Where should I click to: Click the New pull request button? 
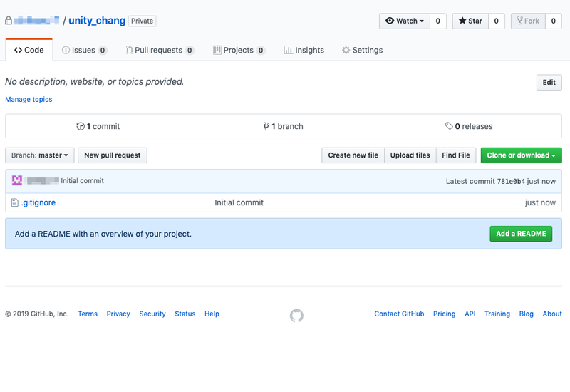coord(113,155)
